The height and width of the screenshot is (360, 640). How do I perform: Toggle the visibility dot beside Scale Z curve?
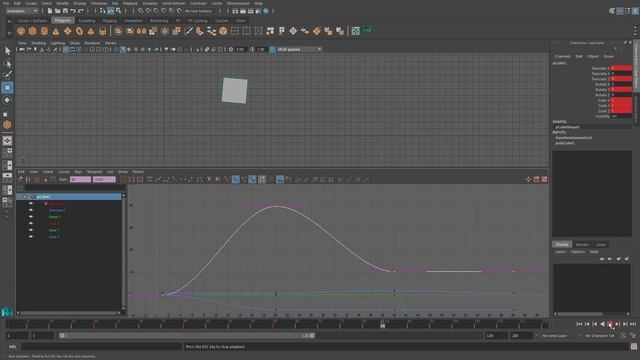click(31, 236)
